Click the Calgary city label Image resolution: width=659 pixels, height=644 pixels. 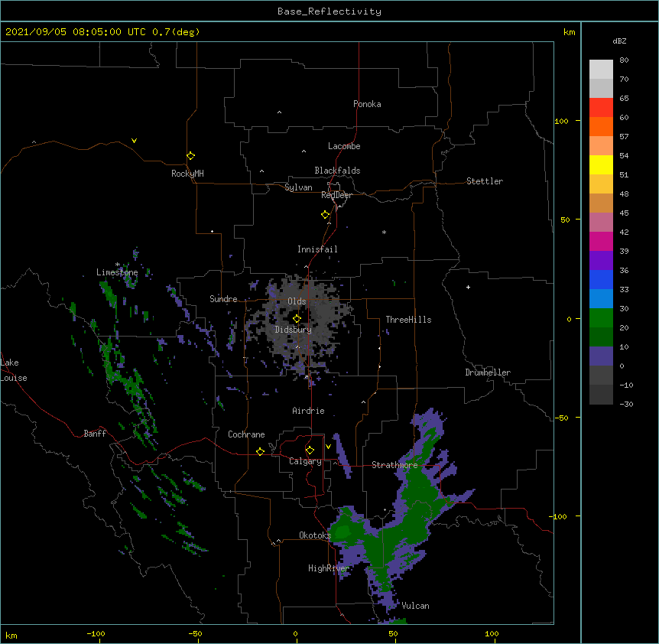tap(305, 461)
